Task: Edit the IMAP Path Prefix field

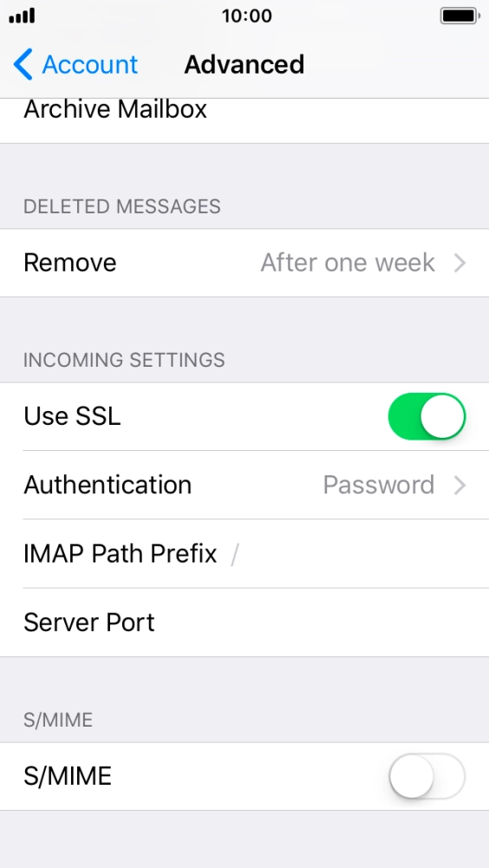Action: click(244, 554)
